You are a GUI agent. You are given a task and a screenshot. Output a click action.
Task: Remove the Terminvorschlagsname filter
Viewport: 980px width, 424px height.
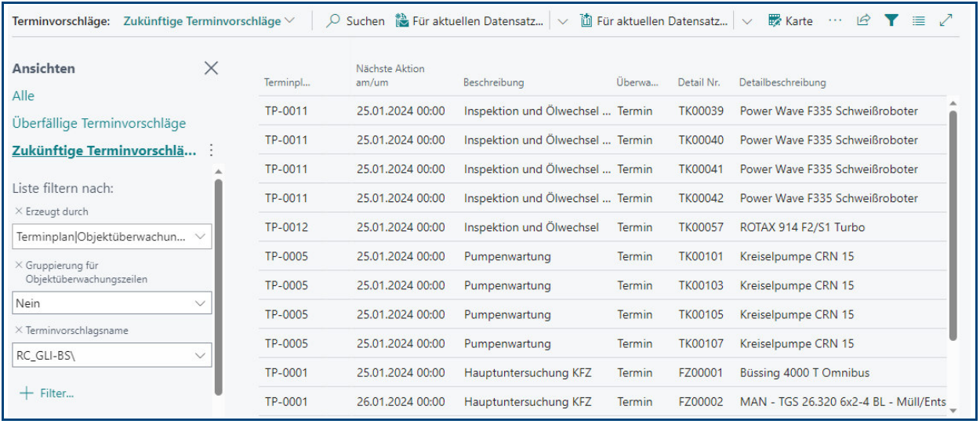click(19, 331)
